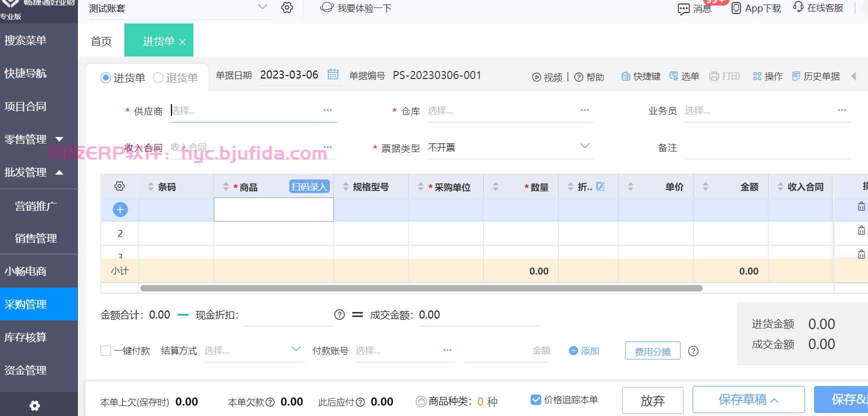Click 现金折扣 input field
This screenshot has height=416, width=868.
click(289, 315)
